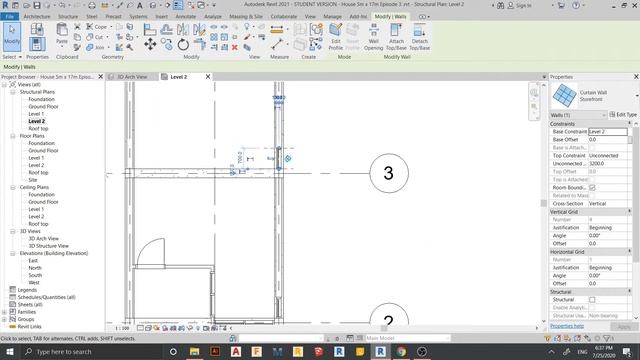Click the Unconnected Height value 3200.0
Viewport: 640px width, 360px height.
(x=608, y=164)
